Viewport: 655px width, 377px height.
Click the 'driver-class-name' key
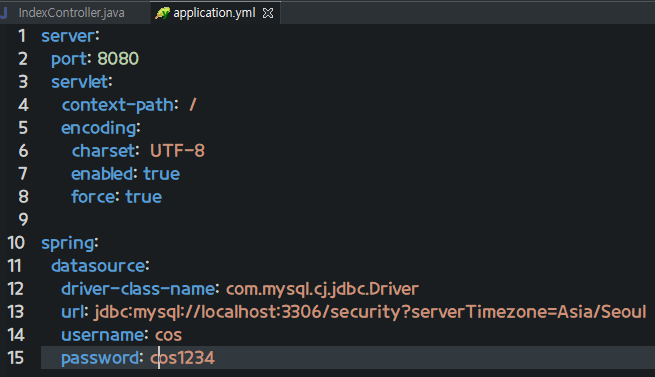tap(138, 289)
